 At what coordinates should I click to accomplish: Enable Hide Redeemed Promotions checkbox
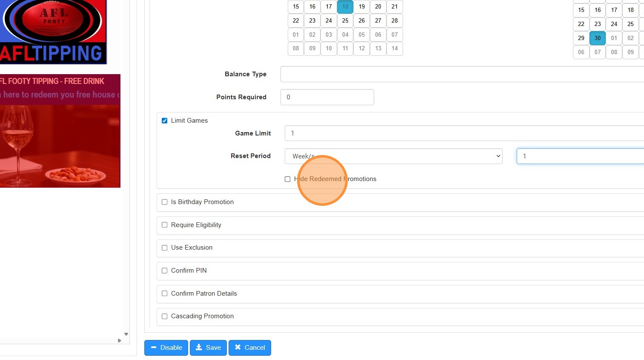pos(288,179)
